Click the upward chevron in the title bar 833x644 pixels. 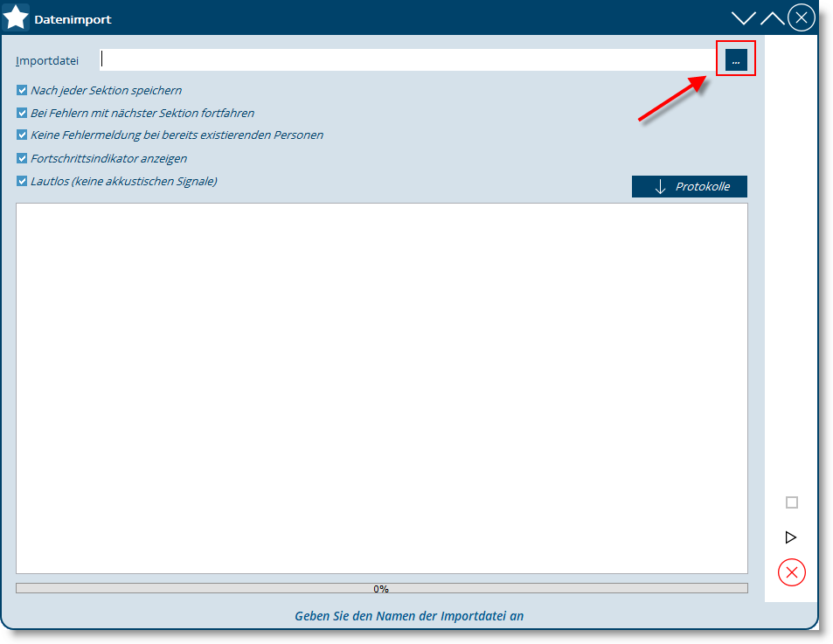coord(773,18)
